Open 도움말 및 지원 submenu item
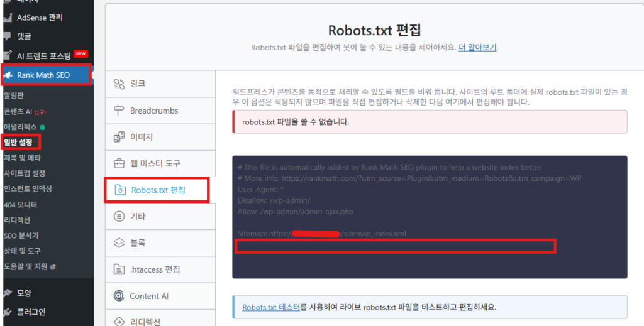The image size is (644, 326). point(25,266)
